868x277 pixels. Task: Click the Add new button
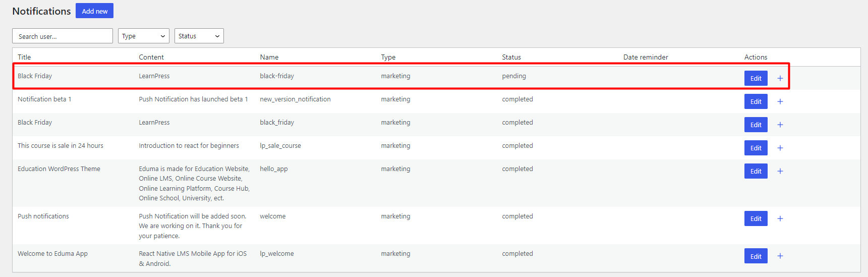coord(94,11)
